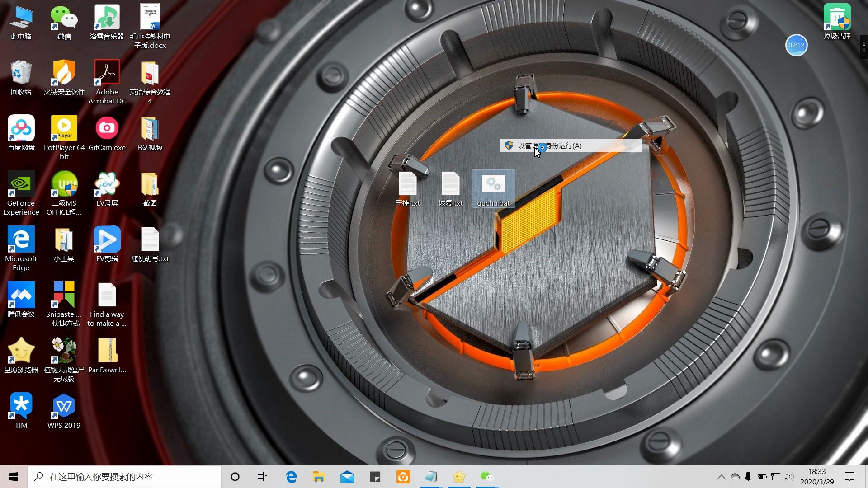Click the volume speaker tray icon
The width and height of the screenshot is (868, 488).
(x=789, y=477)
